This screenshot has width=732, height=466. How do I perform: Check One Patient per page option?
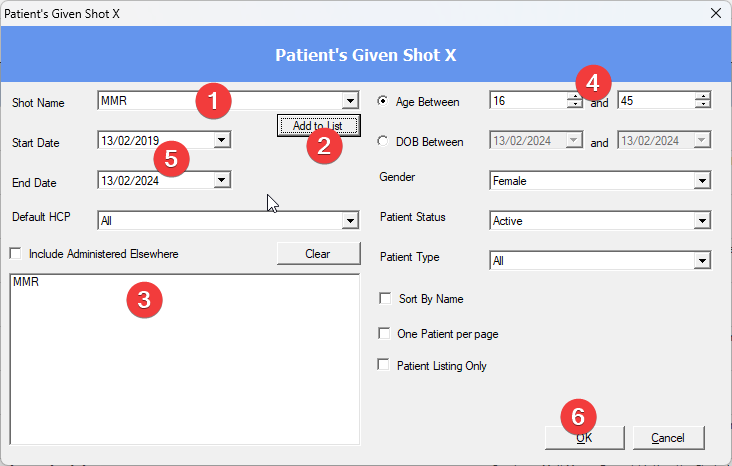coord(385,333)
